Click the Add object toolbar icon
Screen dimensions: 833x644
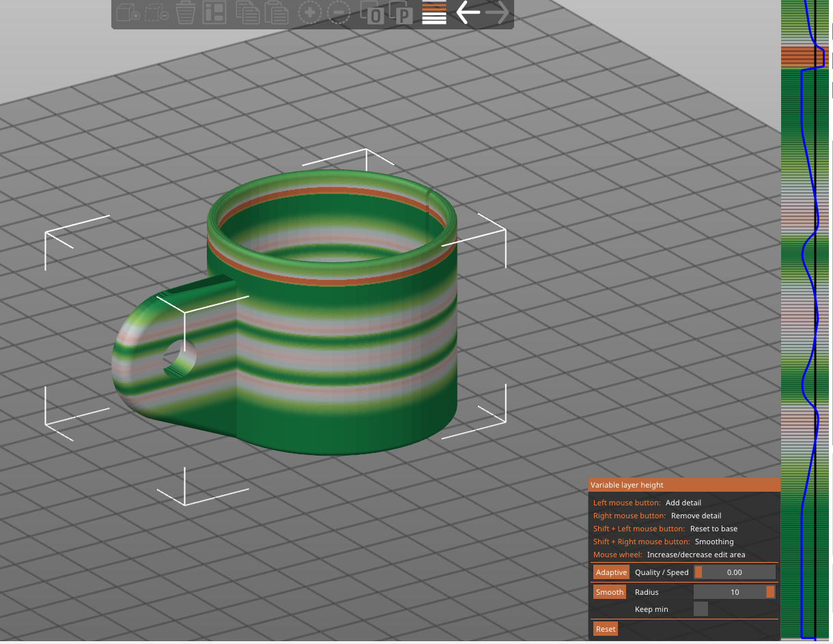[x=128, y=12]
